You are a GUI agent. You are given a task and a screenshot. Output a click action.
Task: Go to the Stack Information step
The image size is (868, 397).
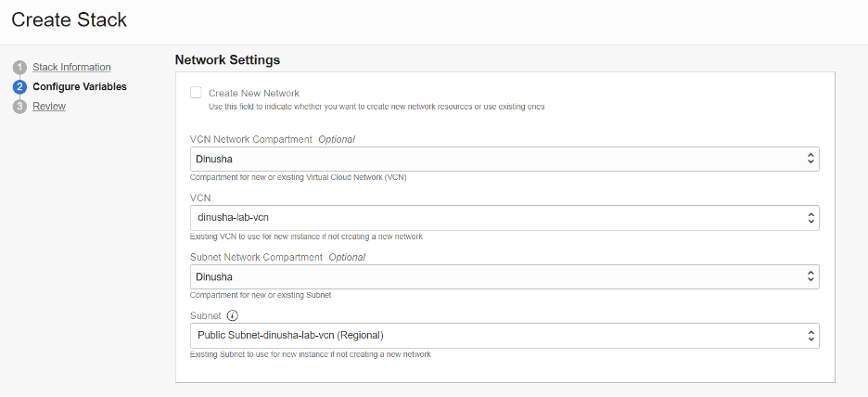click(x=71, y=67)
